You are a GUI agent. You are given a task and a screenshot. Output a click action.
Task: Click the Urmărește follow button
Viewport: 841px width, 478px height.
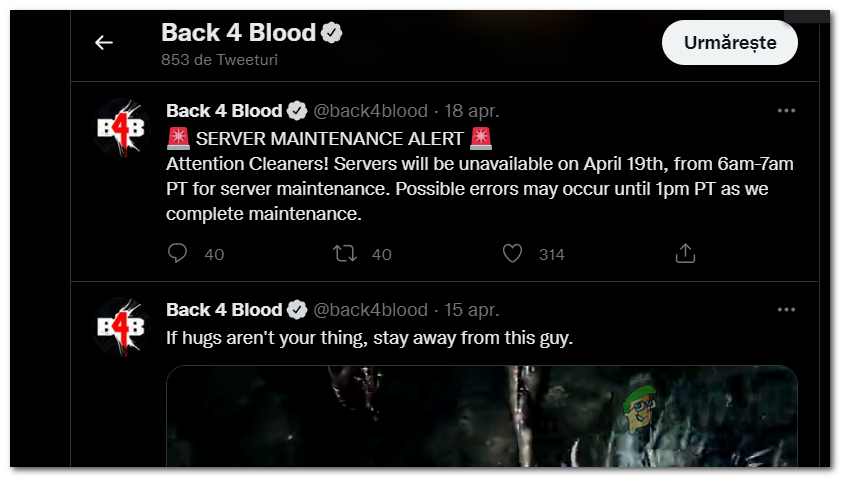729,42
